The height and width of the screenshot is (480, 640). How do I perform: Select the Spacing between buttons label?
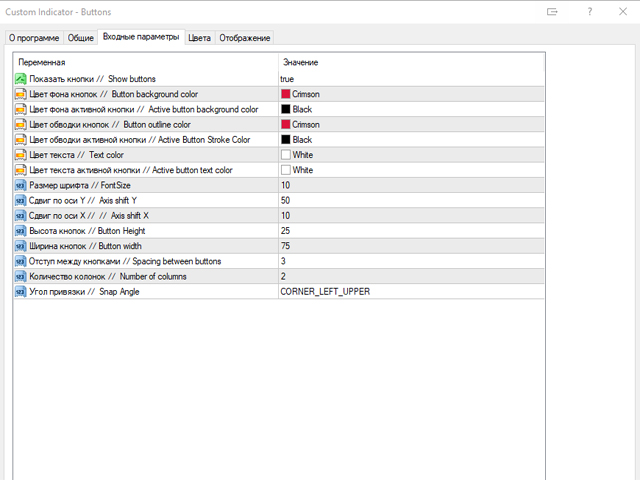click(125, 261)
